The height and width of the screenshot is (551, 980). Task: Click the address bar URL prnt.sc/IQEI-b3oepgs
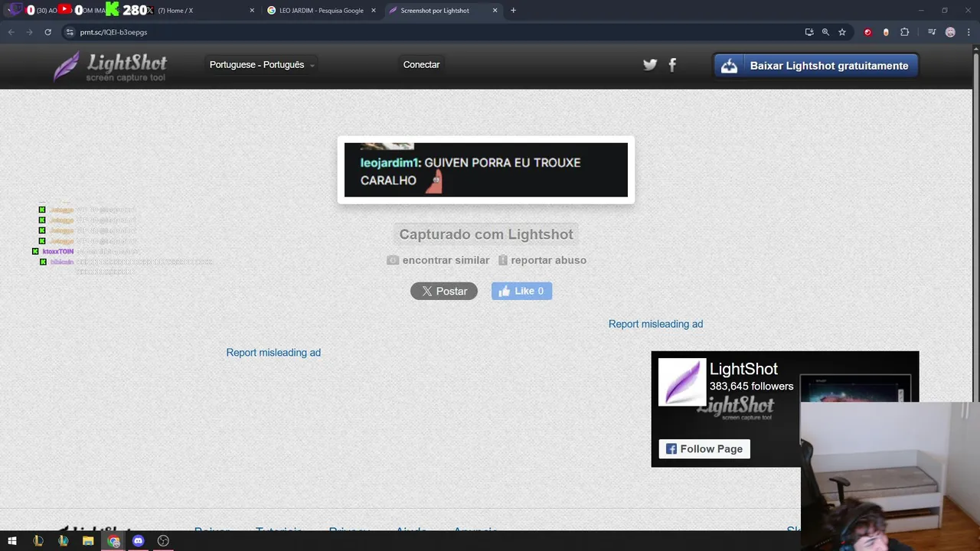tap(113, 32)
